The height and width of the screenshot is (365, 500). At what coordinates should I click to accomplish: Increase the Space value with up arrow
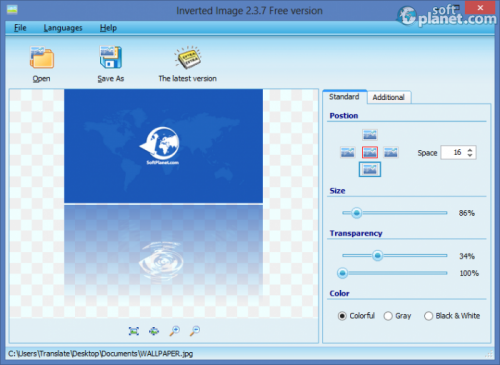point(470,150)
